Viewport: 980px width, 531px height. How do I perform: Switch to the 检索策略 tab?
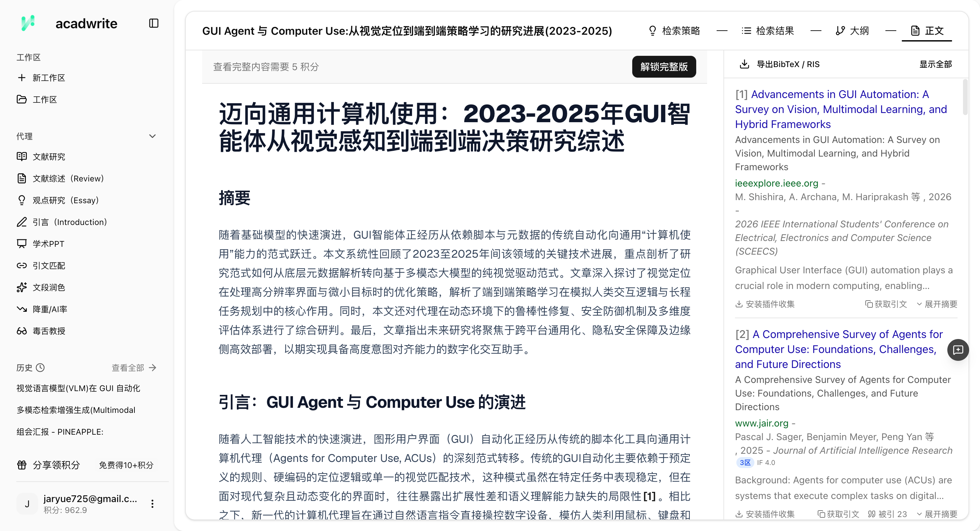(x=674, y=30)
